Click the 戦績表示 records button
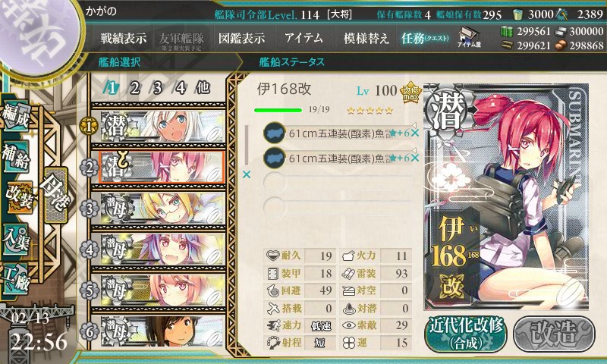Viewport: 607px width, 364px height. coord(124,38)
